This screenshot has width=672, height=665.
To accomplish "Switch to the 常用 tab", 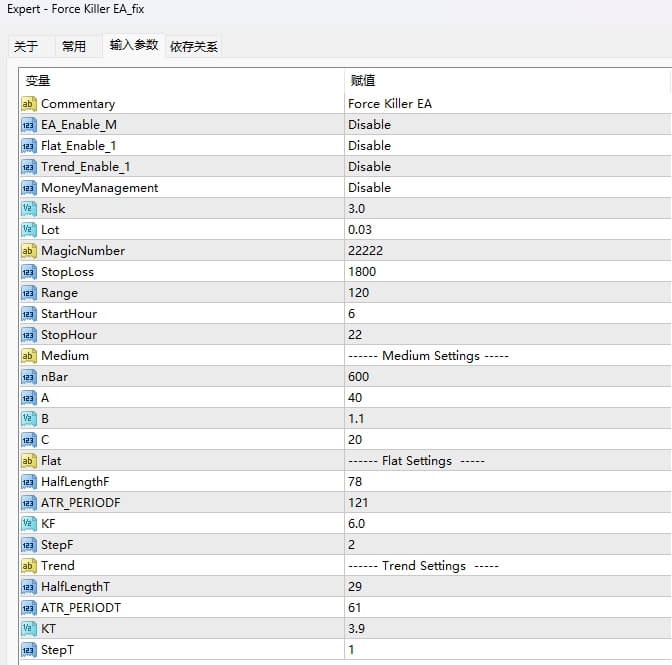I will (x=74, y=46).
